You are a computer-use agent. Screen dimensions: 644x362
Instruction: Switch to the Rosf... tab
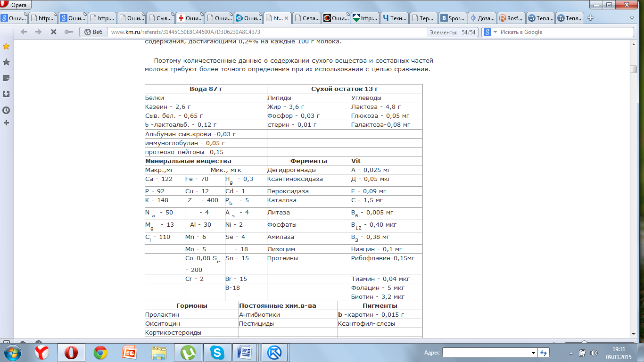511,18
